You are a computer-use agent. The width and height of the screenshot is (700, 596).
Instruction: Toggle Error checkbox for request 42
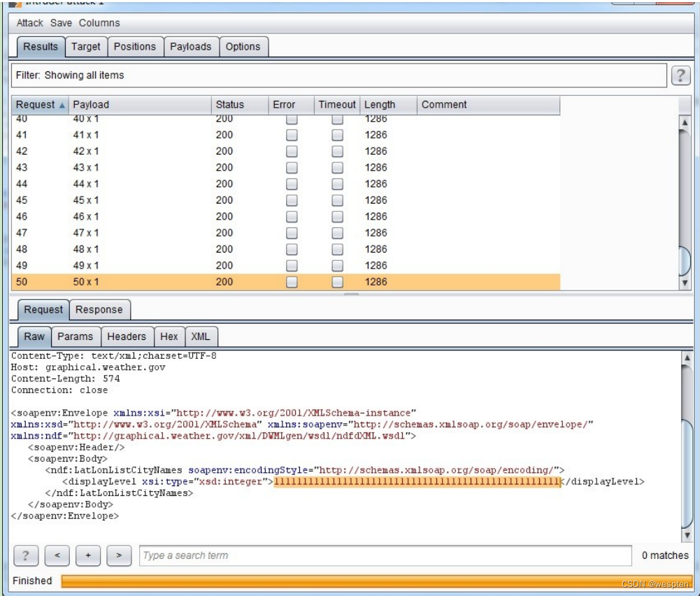pyautogui.click(x=292, y=152)
